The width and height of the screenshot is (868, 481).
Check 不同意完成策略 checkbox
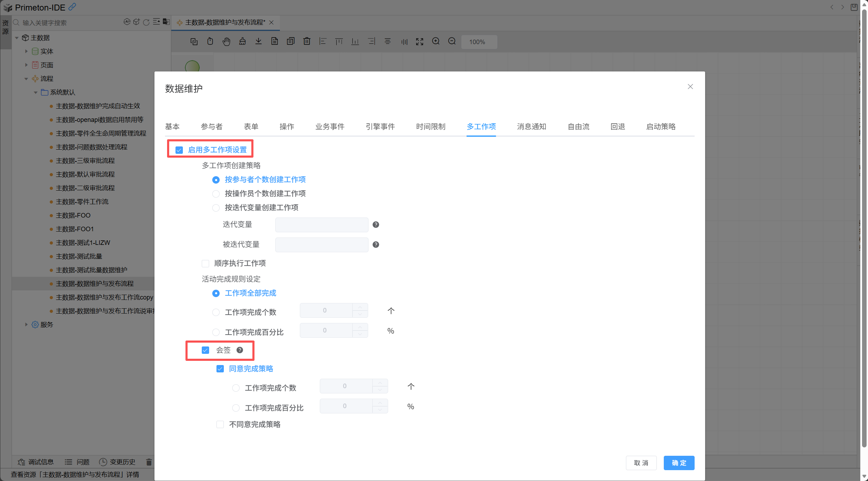[x=220, y=425]
